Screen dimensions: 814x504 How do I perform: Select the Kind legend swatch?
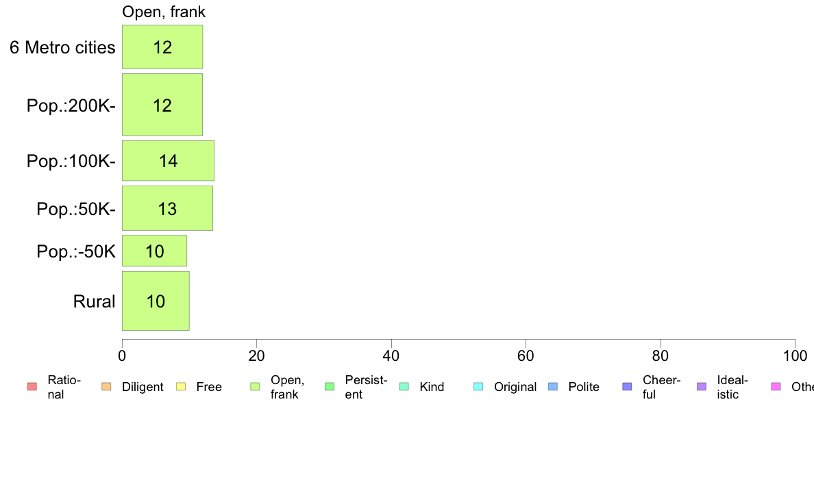404,387
